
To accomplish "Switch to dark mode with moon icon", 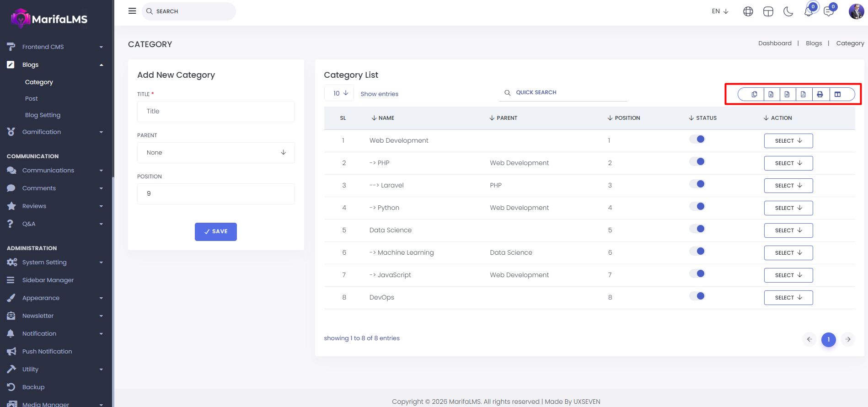I will click(788, 11).
